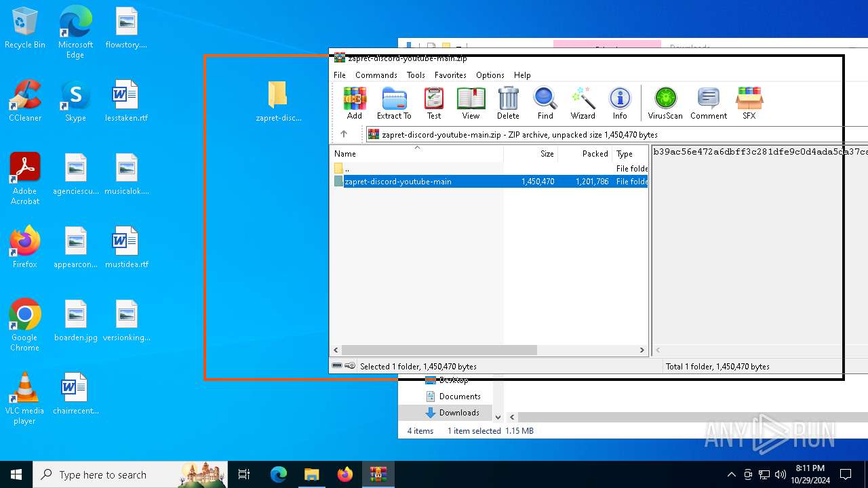Select the CCleaner desktop shortcut

[25, 101]
